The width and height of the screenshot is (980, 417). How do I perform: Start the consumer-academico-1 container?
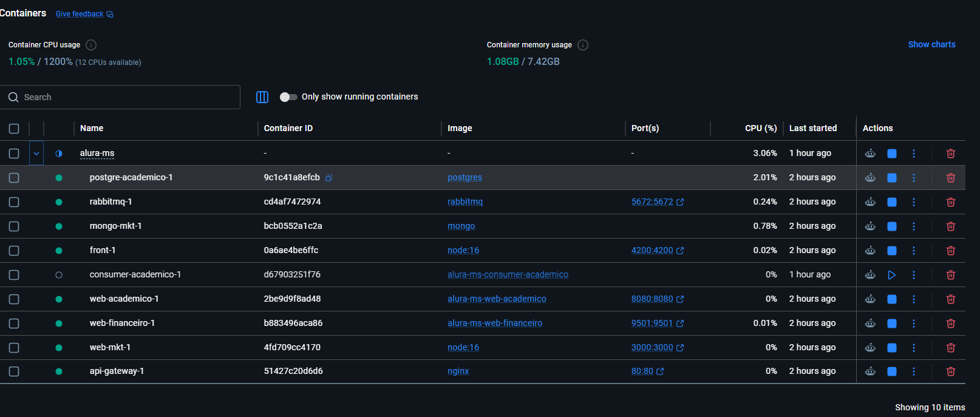(x=891, y=275)
